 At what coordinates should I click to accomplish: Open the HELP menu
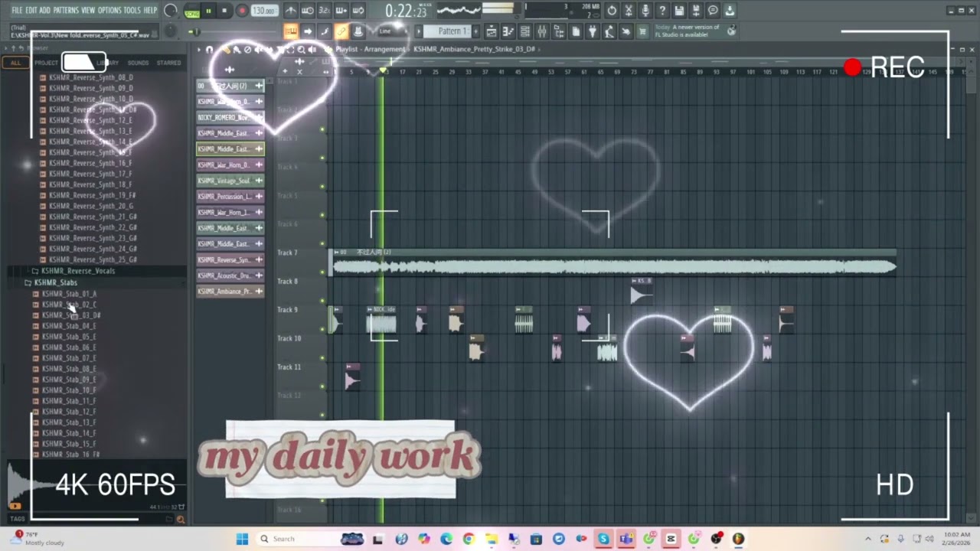click(x=150, y=10)
